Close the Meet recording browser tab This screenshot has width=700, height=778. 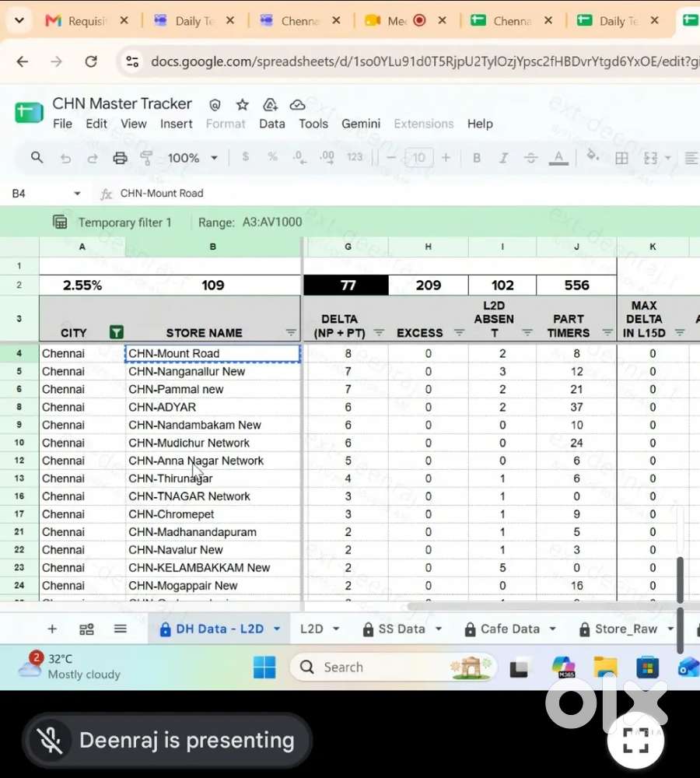[442, 20]
